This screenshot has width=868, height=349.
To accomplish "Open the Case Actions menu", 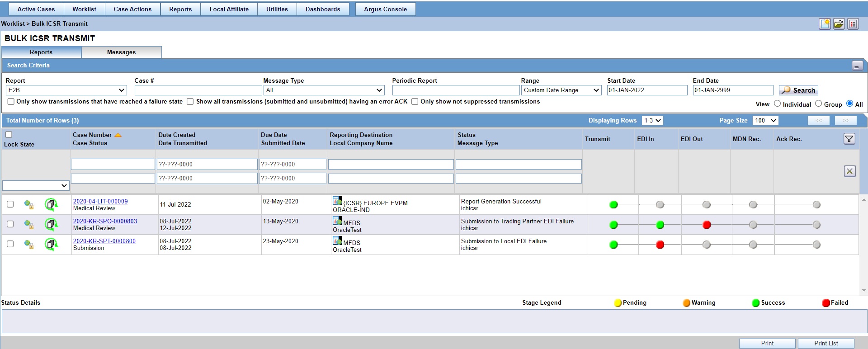I will 132,9.
